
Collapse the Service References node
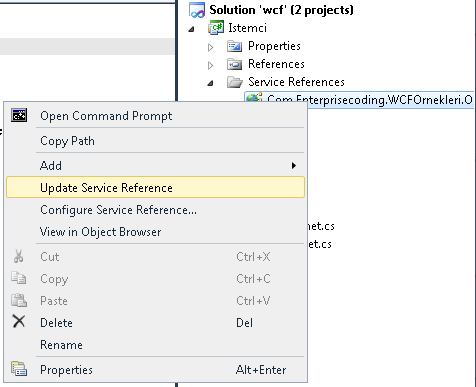210,83
